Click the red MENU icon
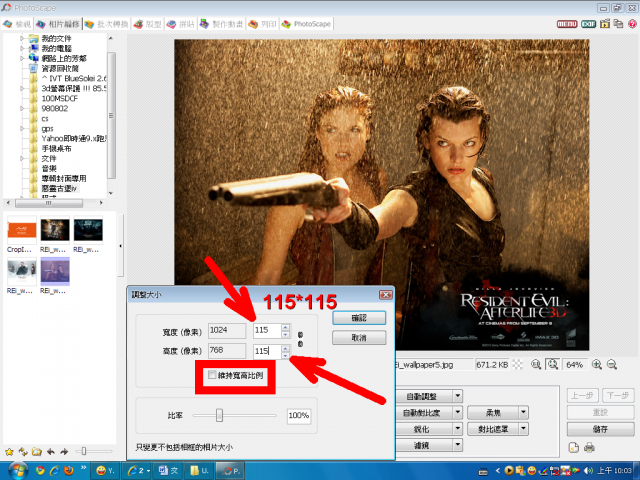 click(x=567, y=24)
